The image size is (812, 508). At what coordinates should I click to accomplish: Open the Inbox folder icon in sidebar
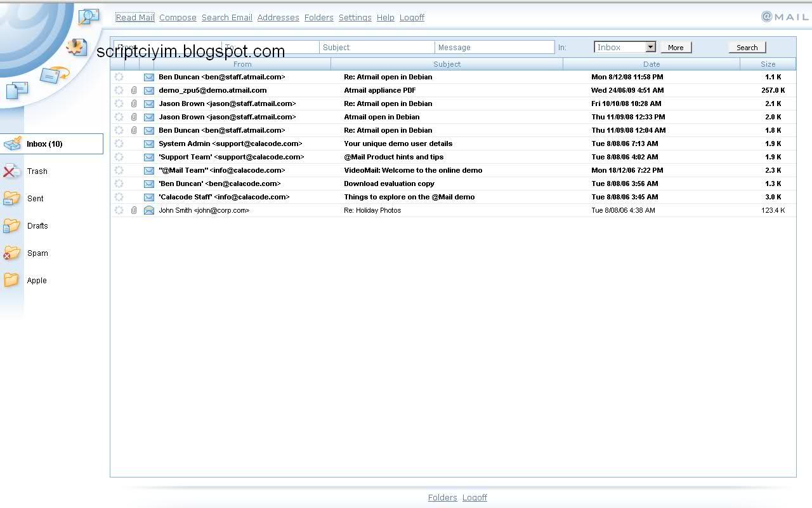click(x=13, y=144)
